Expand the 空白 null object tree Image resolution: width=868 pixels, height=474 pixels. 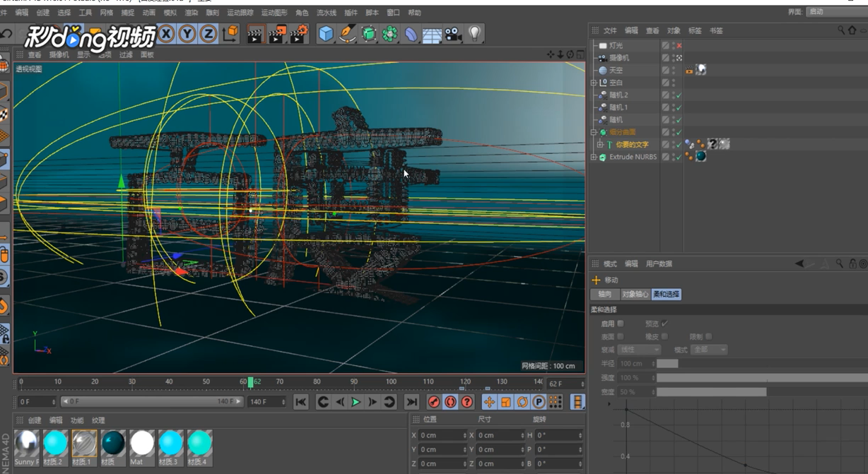click(594, 83)
